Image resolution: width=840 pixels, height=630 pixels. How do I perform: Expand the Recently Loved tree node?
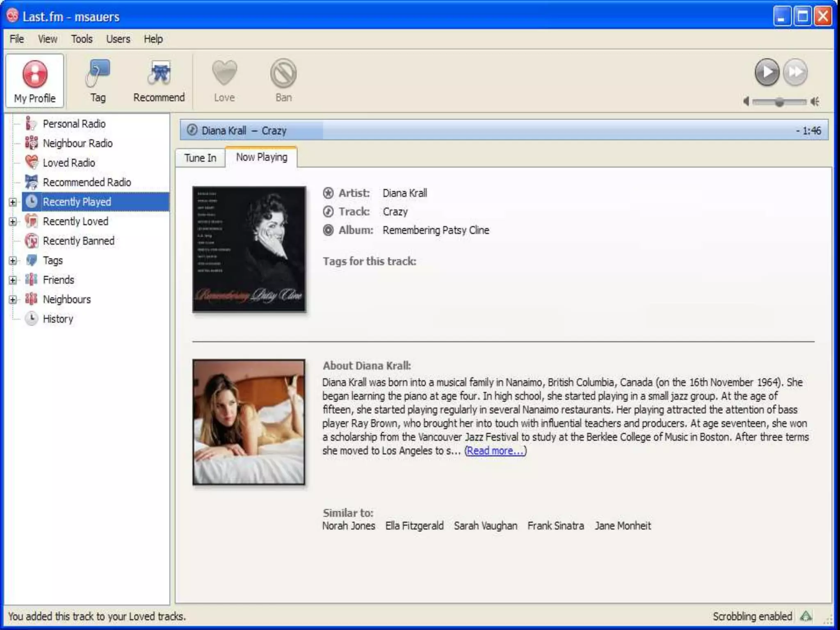tap(13, 221)
